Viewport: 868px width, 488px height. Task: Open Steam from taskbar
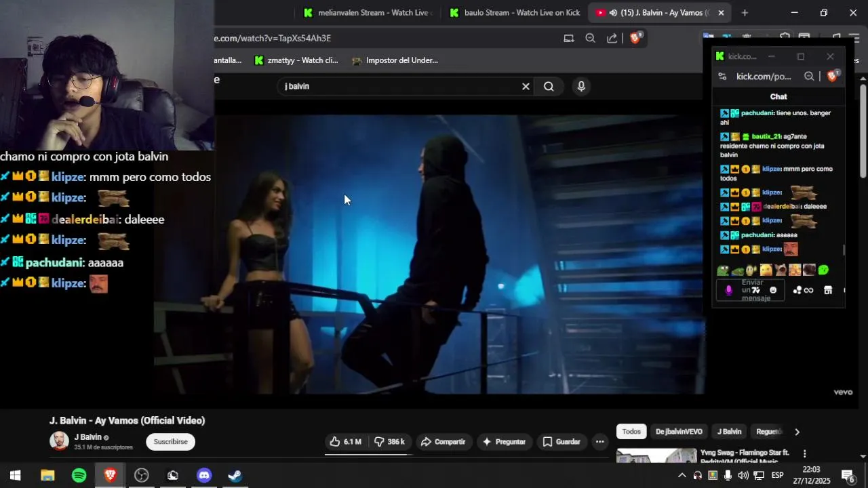click(235, 475)
